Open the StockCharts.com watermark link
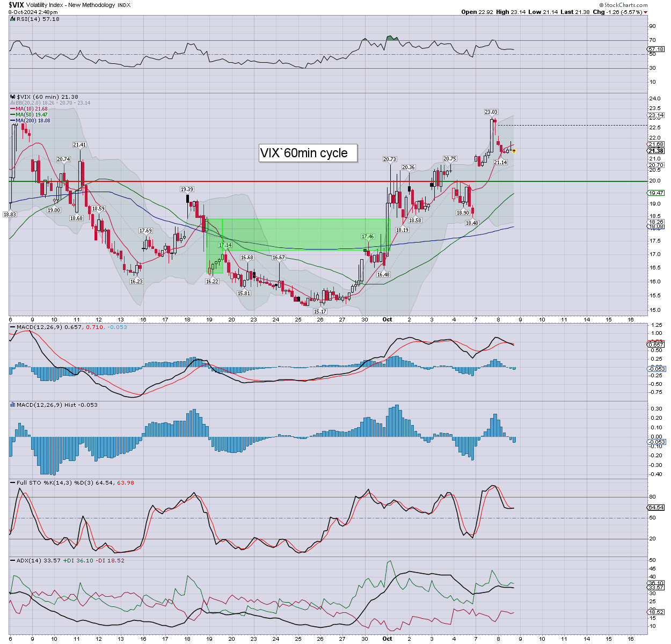 click(x=625, y=5)
